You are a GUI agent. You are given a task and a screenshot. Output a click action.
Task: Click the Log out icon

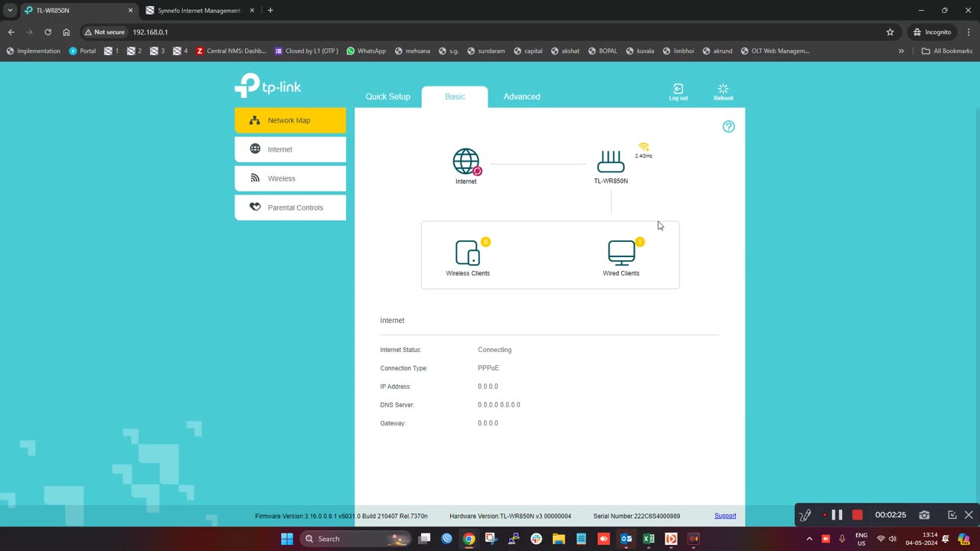678,92
